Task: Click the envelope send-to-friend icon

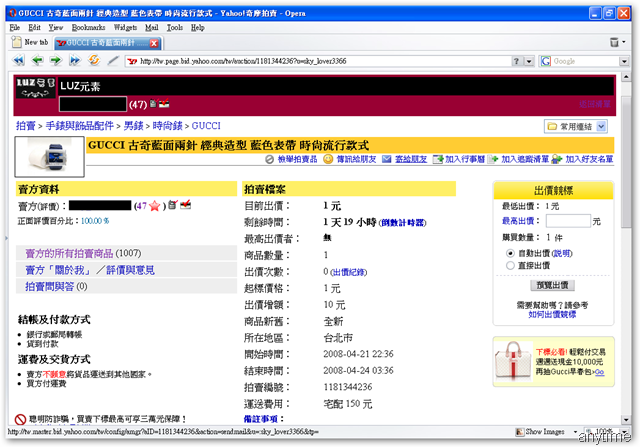Action: [x=386, y=159]
